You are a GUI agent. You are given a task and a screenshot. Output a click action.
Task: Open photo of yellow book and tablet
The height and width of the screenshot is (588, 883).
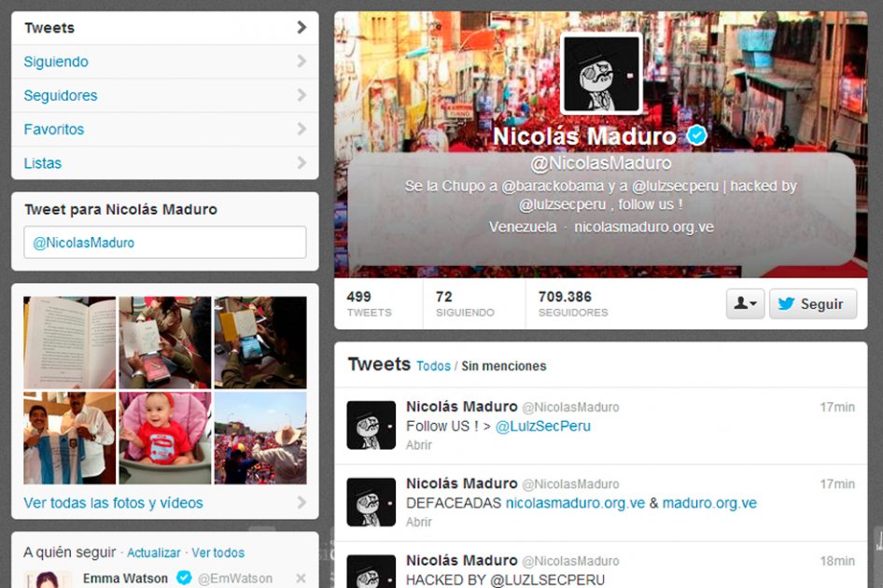coord(260,343)
